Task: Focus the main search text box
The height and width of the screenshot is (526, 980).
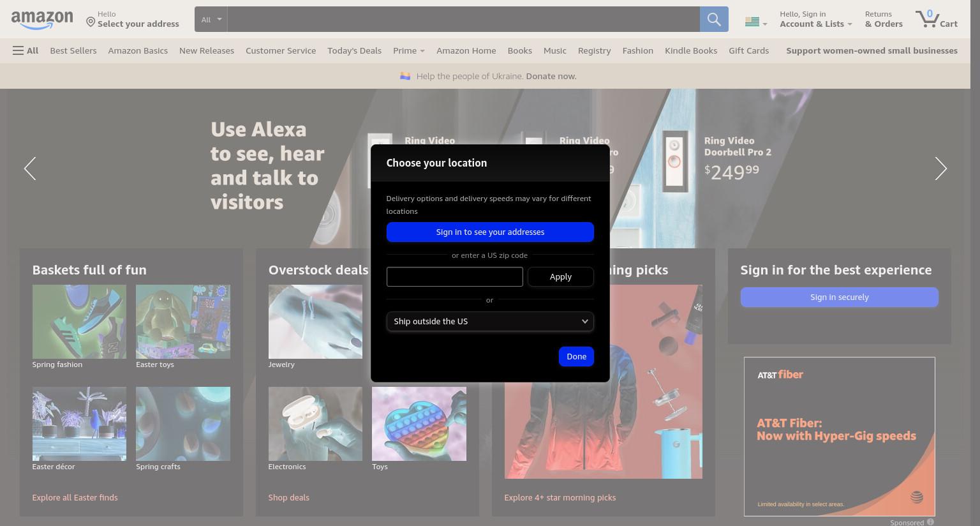Action: [x=464, y=19]
